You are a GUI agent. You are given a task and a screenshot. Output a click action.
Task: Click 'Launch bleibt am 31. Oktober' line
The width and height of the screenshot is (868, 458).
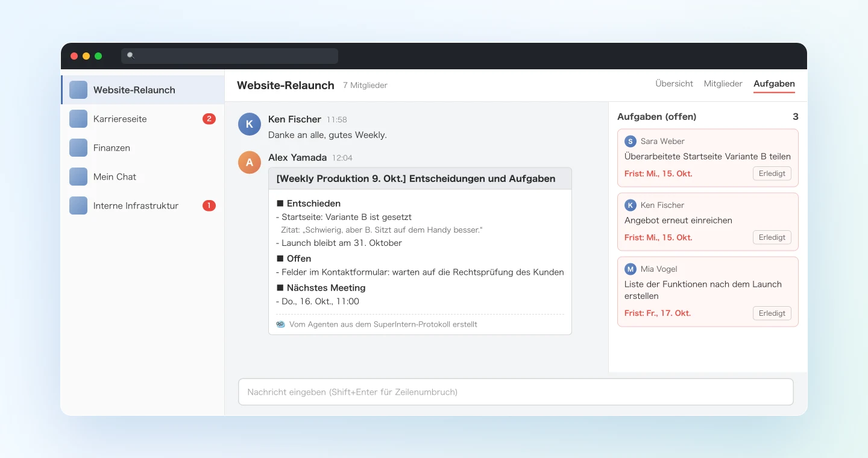[339, 243]
